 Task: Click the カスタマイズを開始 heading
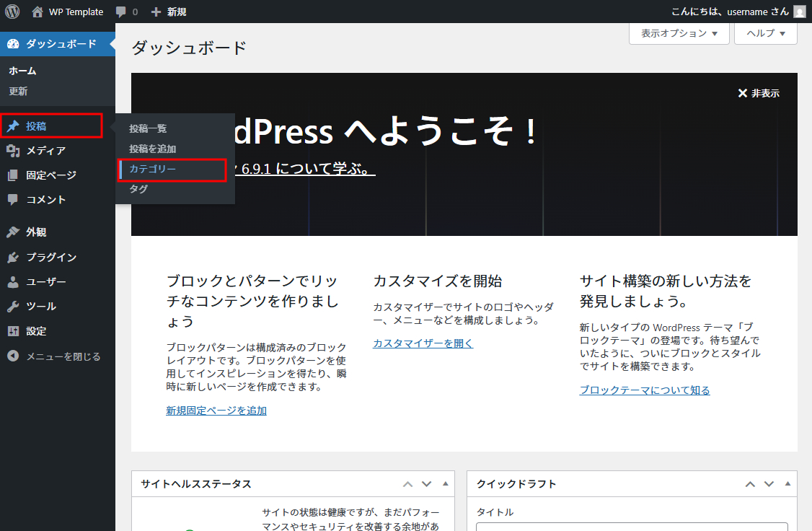point(438,281)
